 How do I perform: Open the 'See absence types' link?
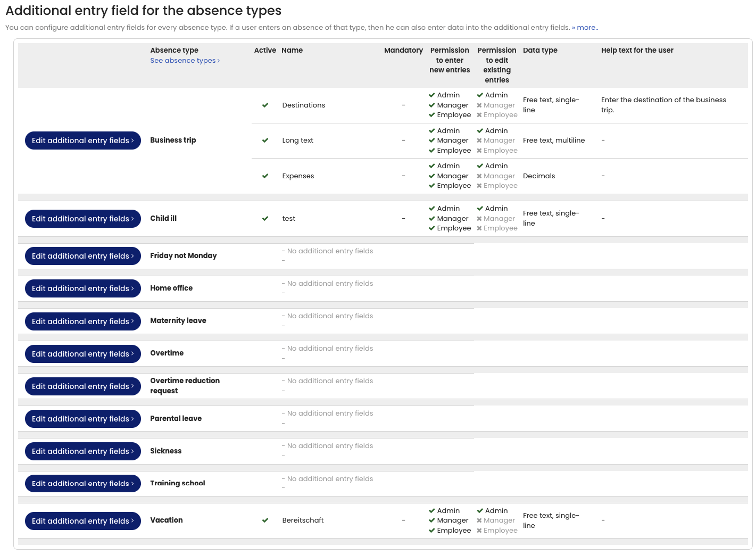pos(185,61)
